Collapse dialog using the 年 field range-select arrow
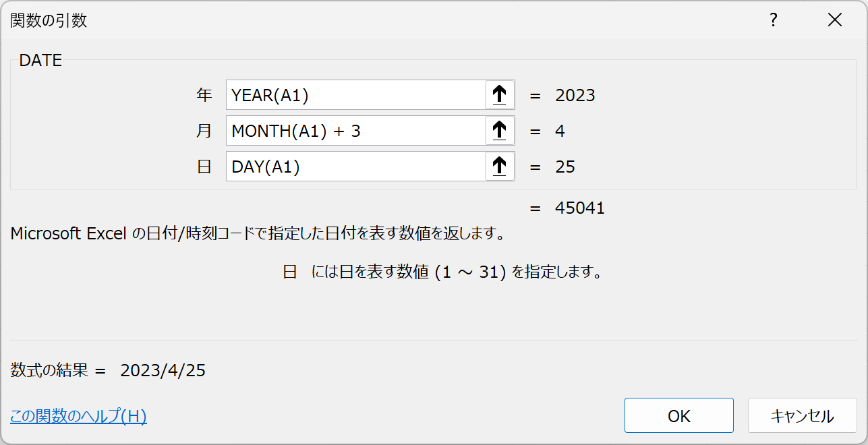This screenshot has height=445, width=868. pos(500,95)
